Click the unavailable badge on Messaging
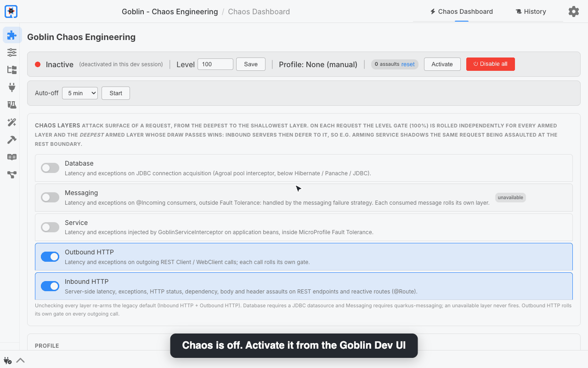Screen dimensions: 588x368 [510, 197]
